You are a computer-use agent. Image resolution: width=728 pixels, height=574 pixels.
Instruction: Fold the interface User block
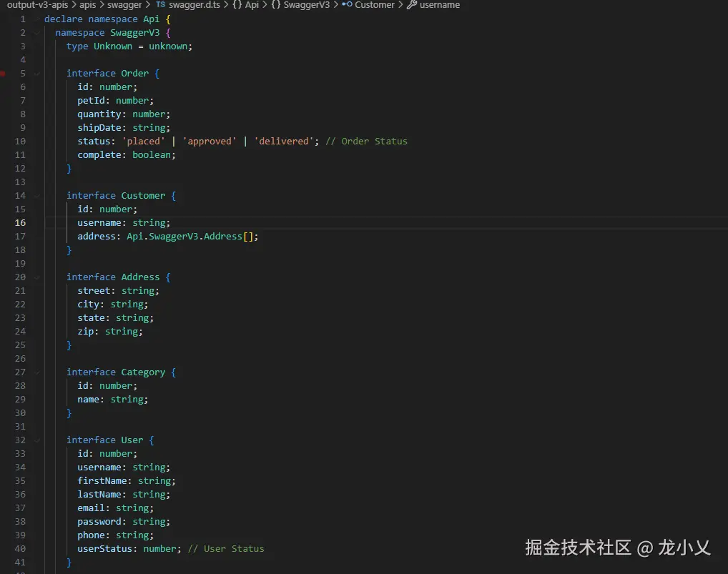pos(36,440)
